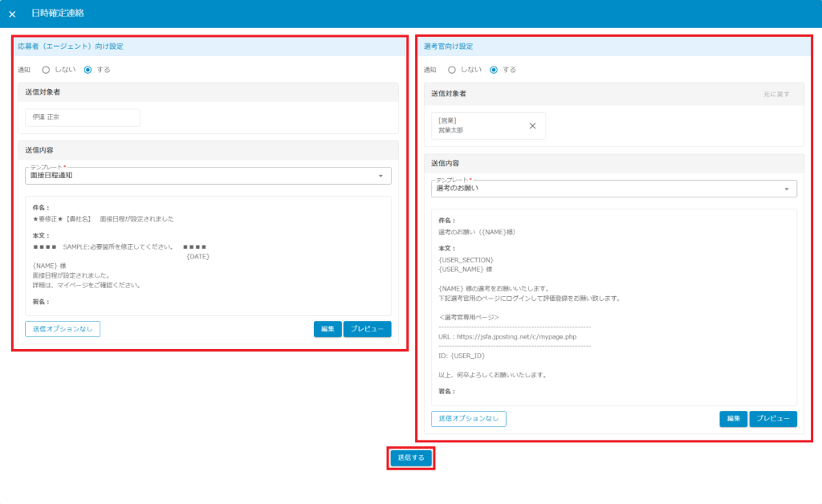Select する for applicant notification
This screenshot has width=822, height=504.
(88, 70)
